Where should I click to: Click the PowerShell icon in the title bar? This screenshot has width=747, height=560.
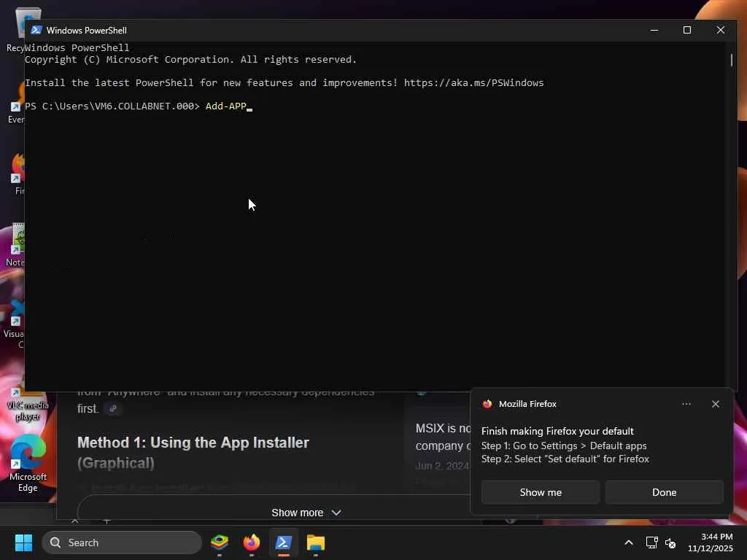[36, 30]
